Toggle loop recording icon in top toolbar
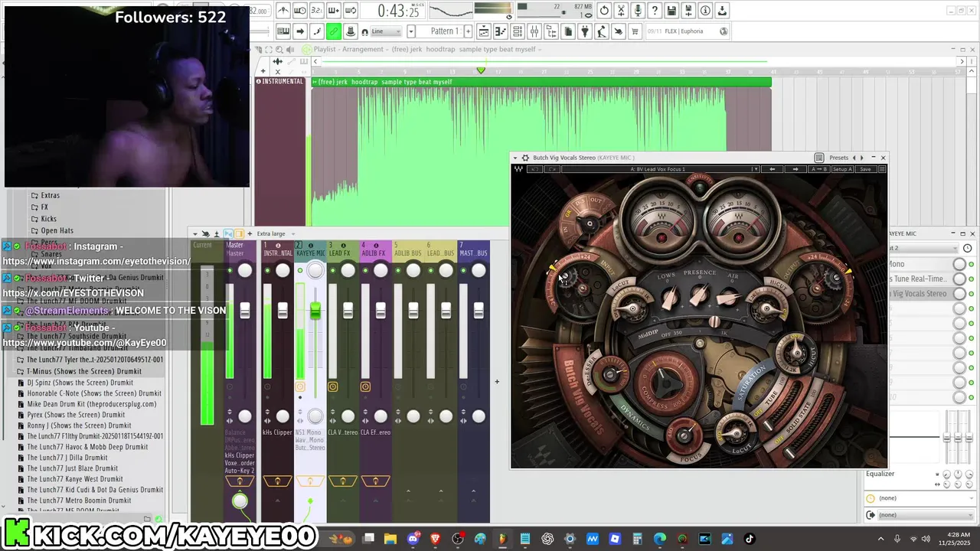 351,11
